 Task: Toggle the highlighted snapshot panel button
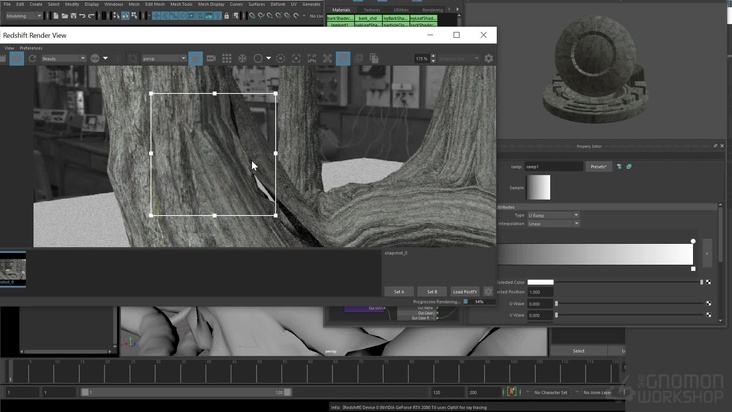pyautogui.click(x=343, y=58)
